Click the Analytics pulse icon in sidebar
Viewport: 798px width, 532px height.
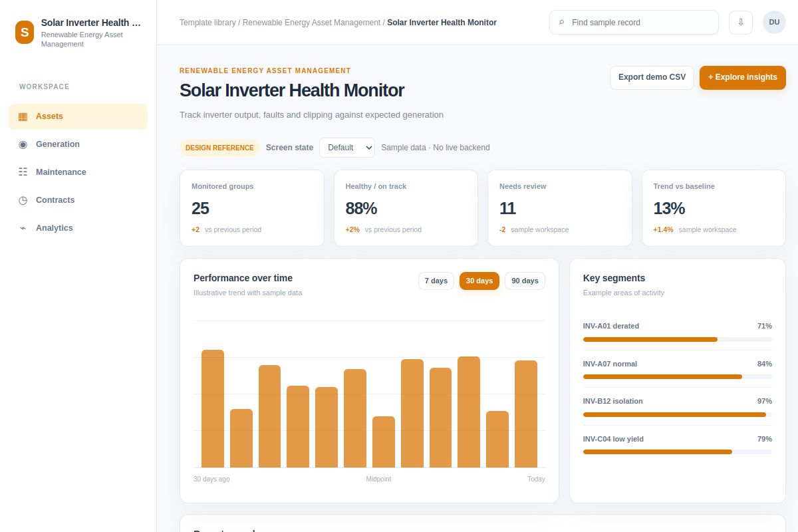23,228
